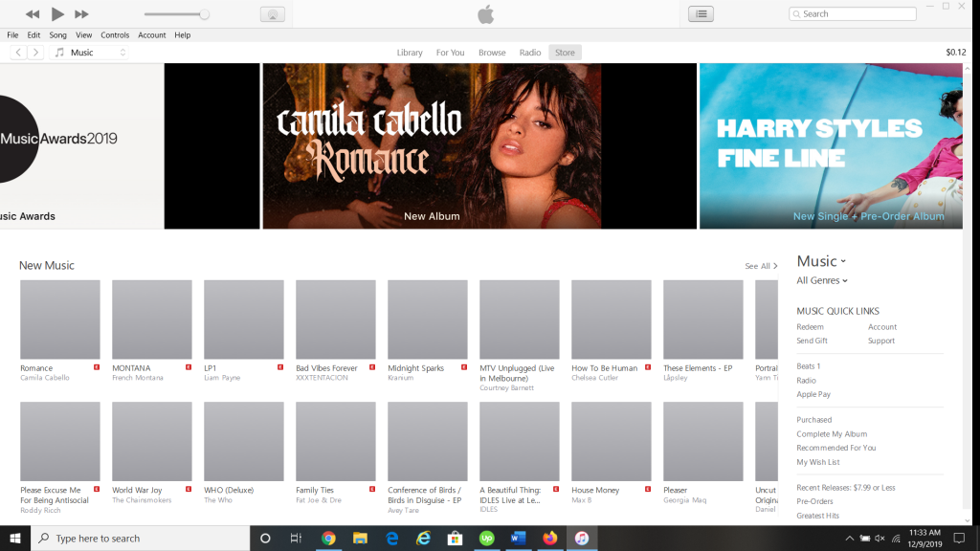Image resolution: width=980 pixels, height=551 pixels.
Task: Go back with the left arrow
Action: [x=19, y=53]
